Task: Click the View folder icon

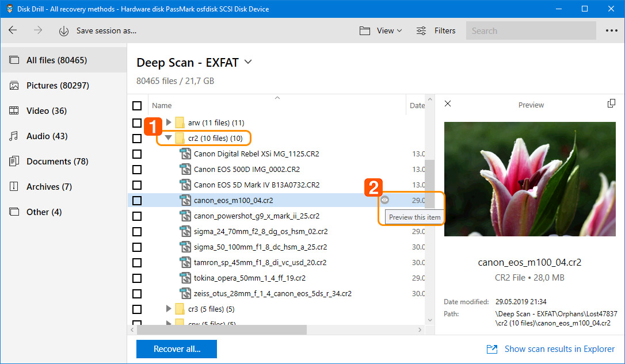Action: pyautogui.click(x=365, y=30)
